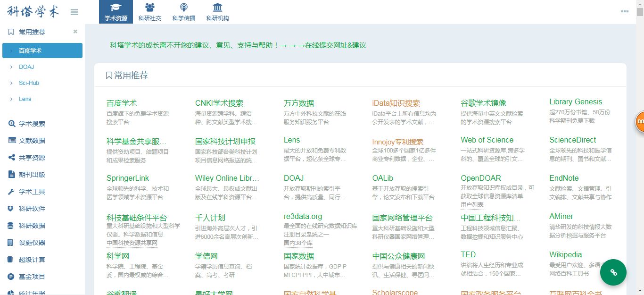The width and height of the screenshot is (644, 295).
Task: Open the 百度学术 card title link
Action: (x=122, y=103)
